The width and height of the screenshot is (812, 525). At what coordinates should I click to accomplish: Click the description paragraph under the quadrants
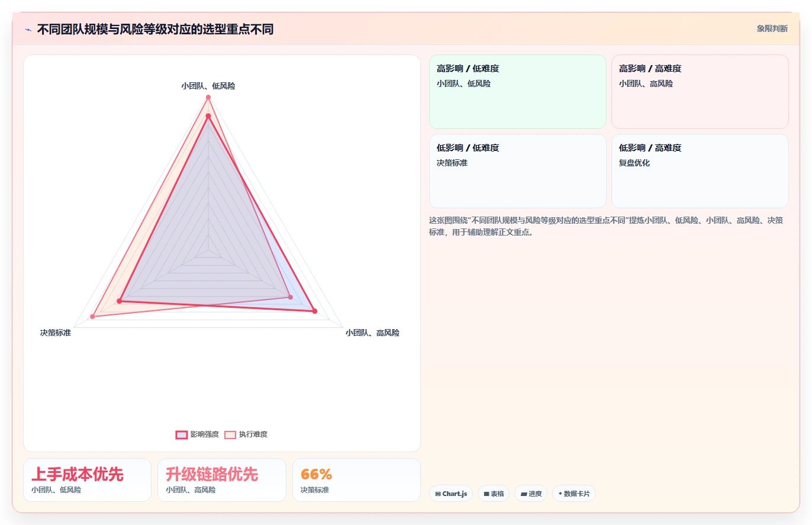[x=607, y=226]
